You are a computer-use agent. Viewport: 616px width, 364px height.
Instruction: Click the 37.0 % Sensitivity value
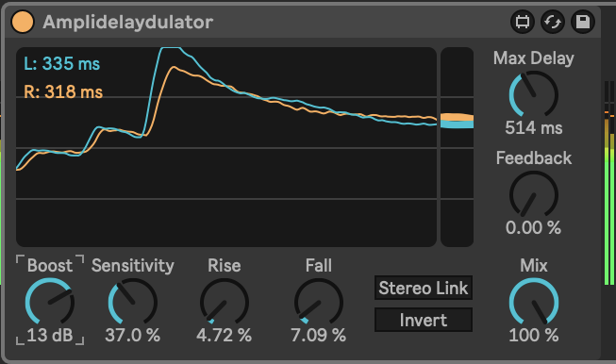pos(133,336)
